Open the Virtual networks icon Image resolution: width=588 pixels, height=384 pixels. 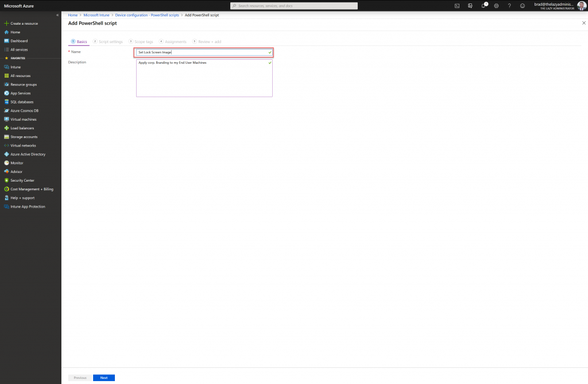click(6, 145)
